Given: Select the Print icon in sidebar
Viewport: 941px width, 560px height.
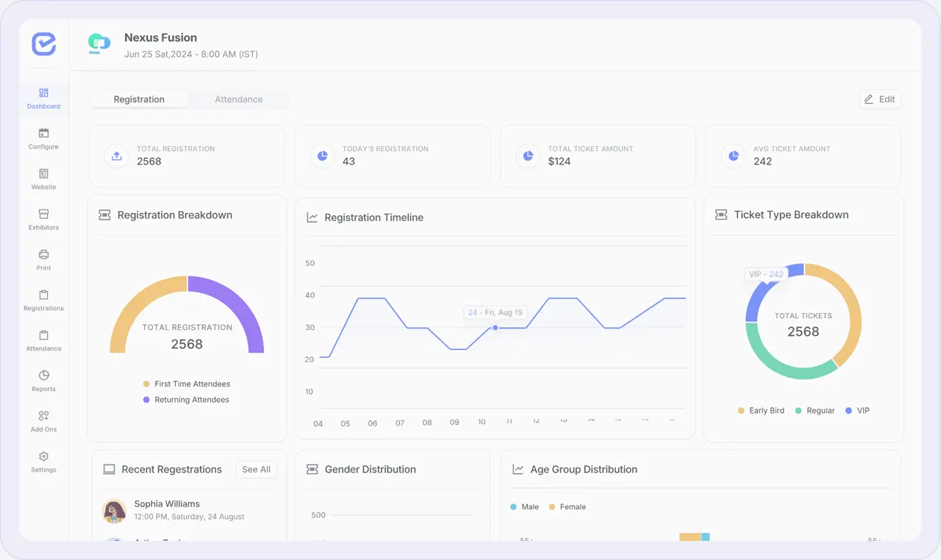Looking at the screenshot, I should 43,255.
